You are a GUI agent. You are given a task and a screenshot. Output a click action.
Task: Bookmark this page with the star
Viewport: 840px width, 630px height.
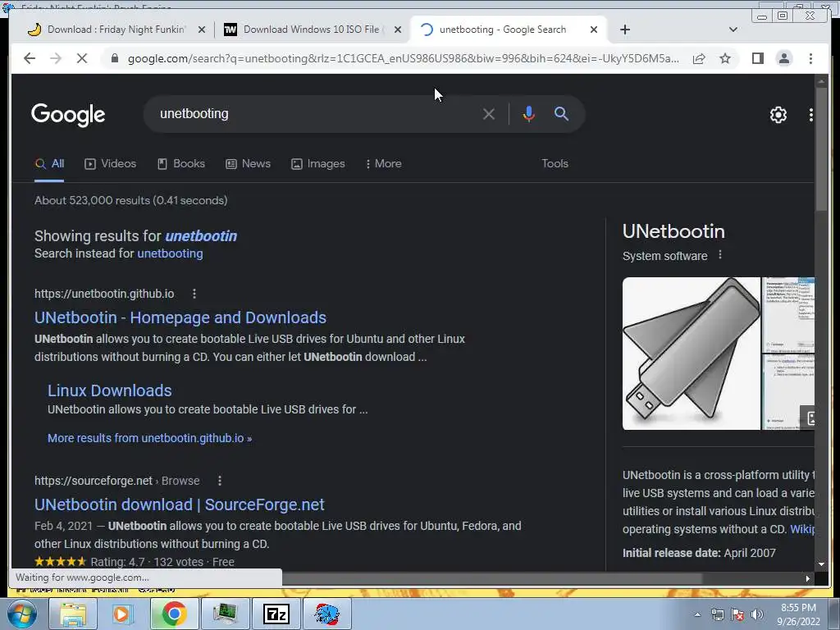(x=725, y=58)
